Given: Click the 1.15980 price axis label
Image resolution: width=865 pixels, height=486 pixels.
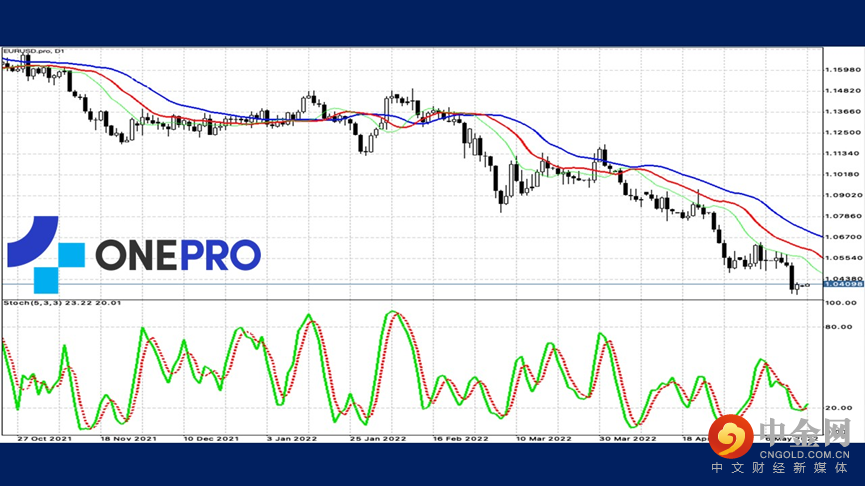Looking at the screenshot, I should point(844,70).
